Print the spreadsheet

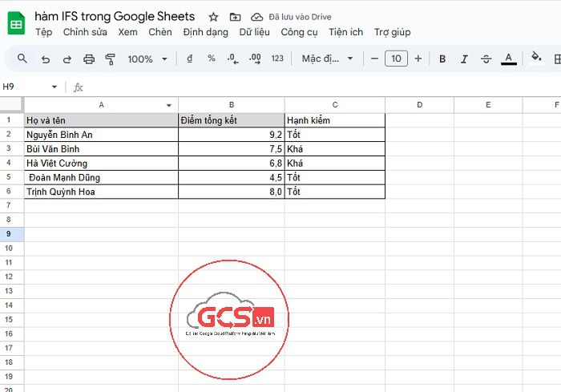click(89, 59)
